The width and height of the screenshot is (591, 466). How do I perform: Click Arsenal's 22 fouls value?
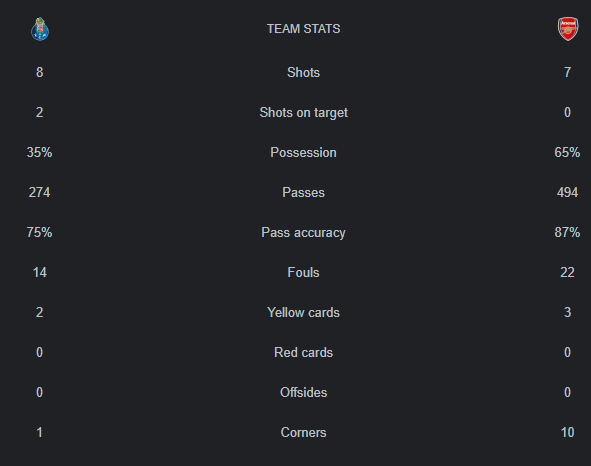coord(567,273)
